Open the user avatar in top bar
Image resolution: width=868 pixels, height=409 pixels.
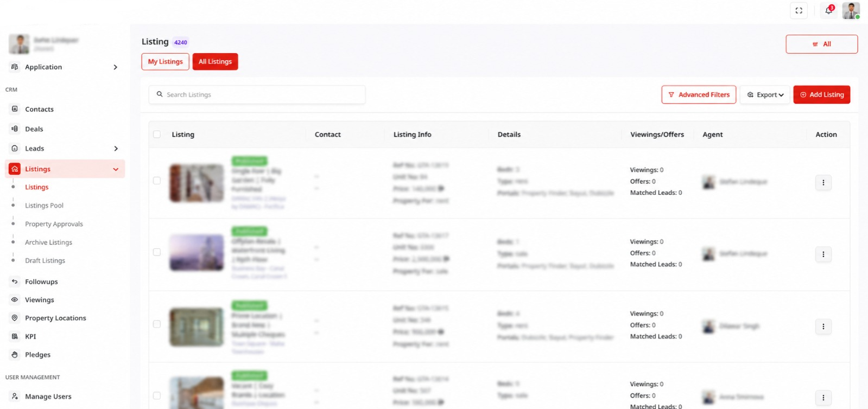851,10
